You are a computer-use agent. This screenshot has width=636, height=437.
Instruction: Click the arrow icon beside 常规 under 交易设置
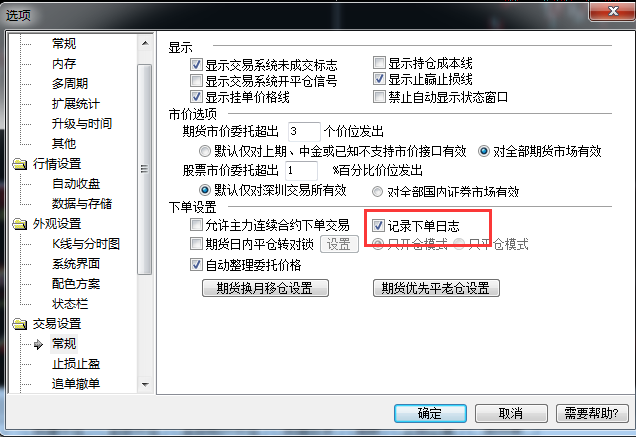(x=38, y=344)
